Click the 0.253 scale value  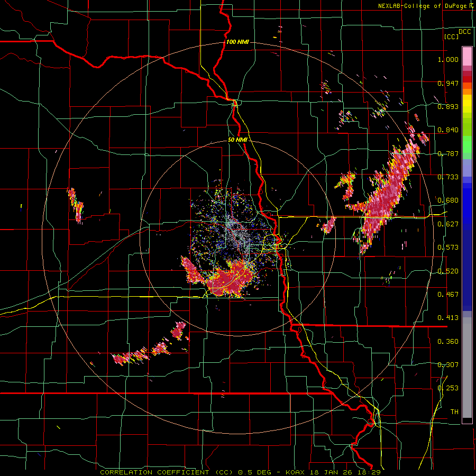coord(448,388)
